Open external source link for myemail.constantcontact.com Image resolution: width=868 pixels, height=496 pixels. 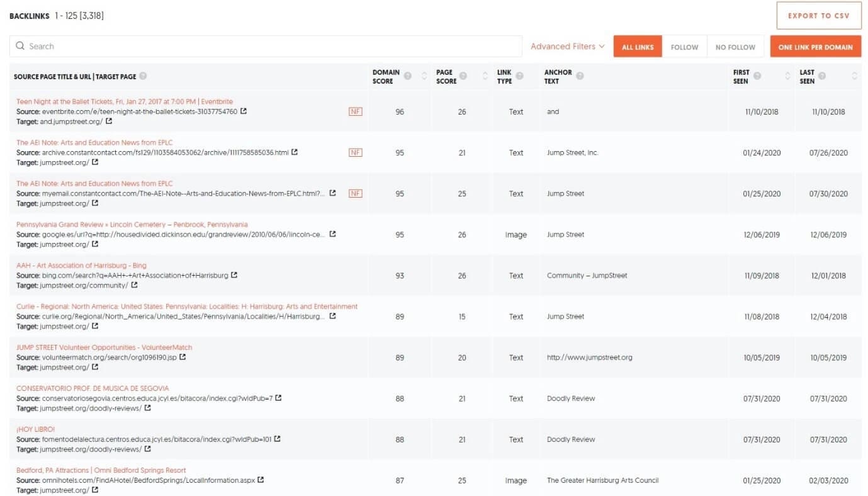(x=333, y=193)
